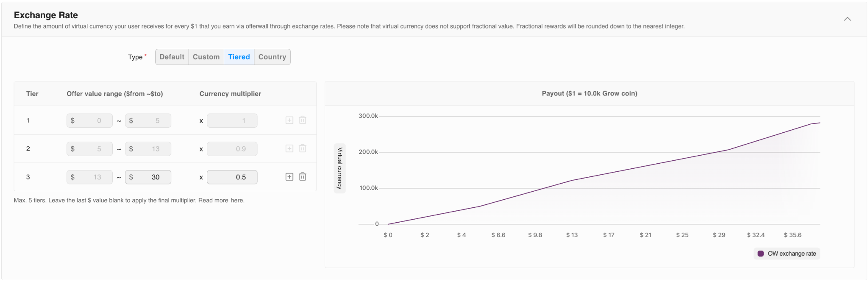
Task: Click the purple OW exchange rate legend swatch
Action: [761, 254]
